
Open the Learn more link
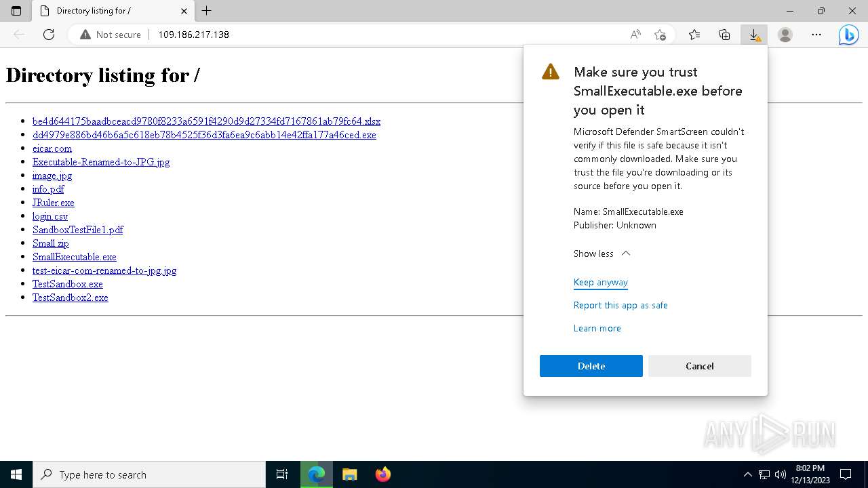tap(597, 329)
